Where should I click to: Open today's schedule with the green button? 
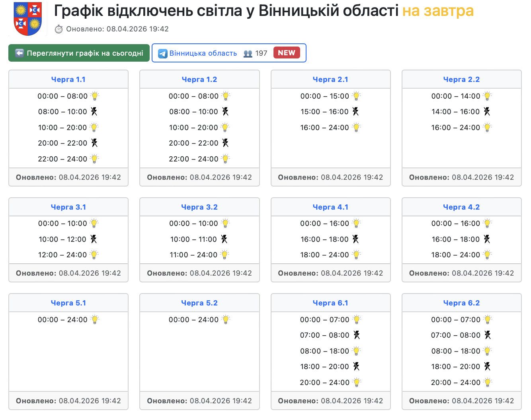tap(79, 53)
